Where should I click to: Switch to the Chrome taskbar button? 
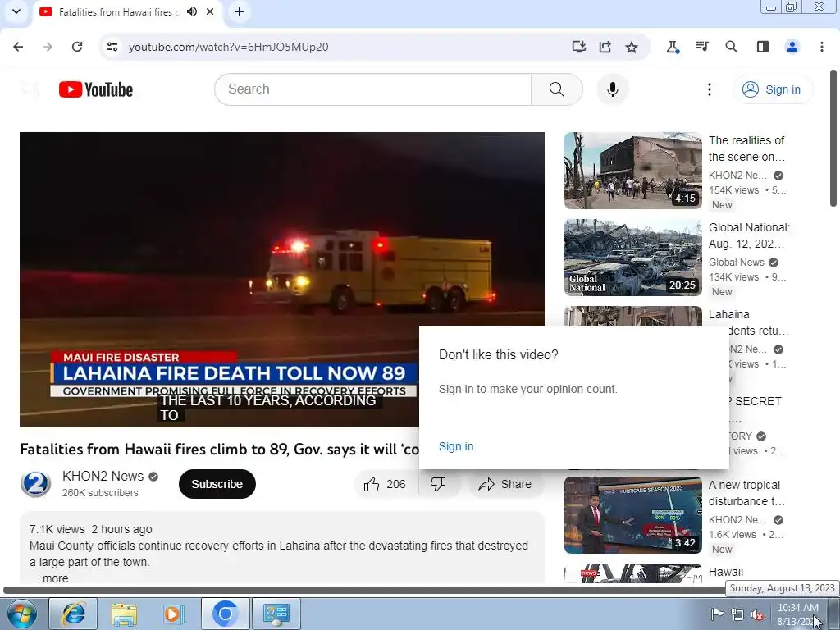pos(225,614)
